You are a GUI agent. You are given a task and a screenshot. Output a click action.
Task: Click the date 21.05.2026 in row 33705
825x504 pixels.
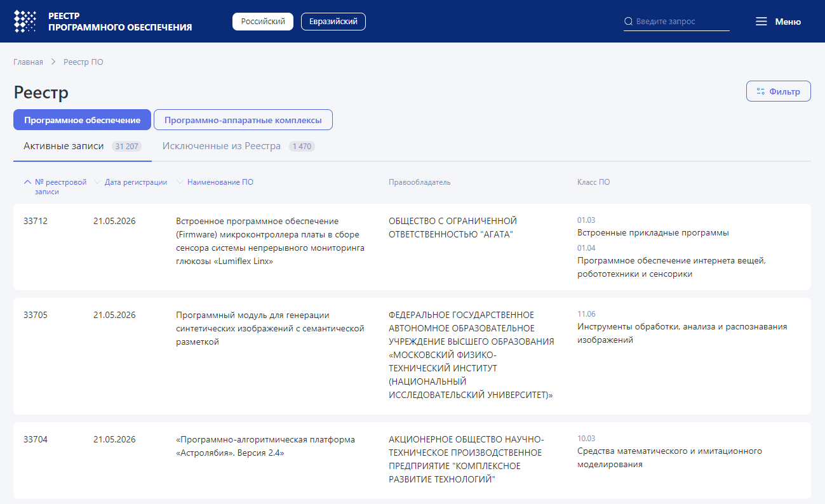114,315
